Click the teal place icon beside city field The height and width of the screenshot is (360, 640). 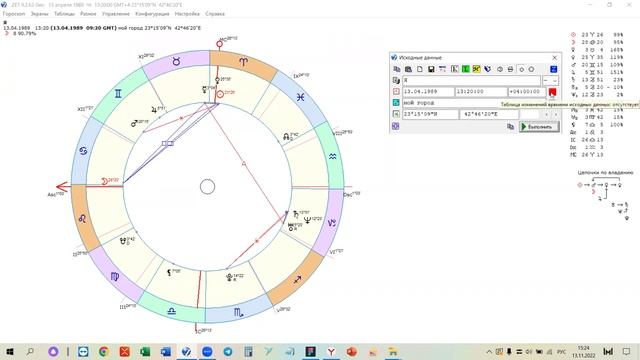tap(396, 102)
